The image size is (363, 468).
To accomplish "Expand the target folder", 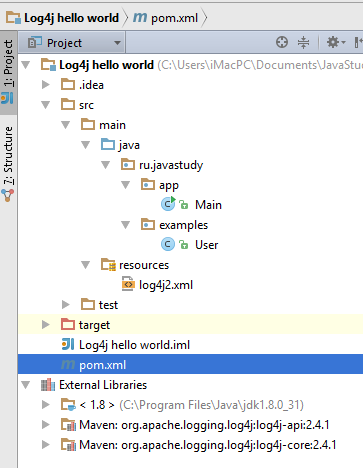I will tap(46, 325).
